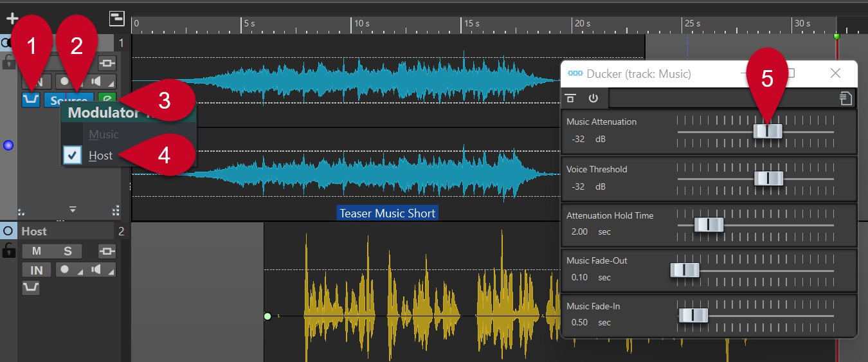The image size is (868, 362).
Task: Click the Music Attenuation slider handle
Action: 768,131
